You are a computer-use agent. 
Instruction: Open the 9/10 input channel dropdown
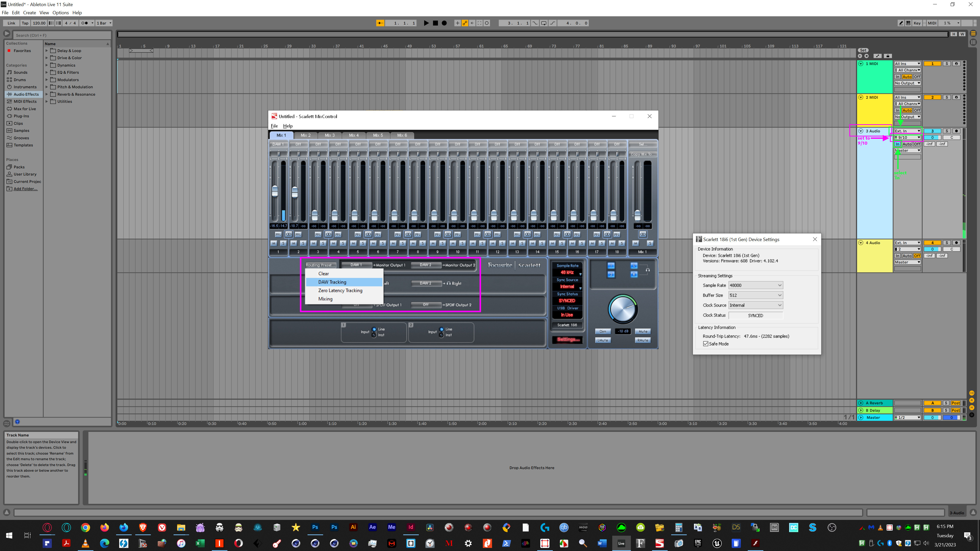[x=907, y=137]
